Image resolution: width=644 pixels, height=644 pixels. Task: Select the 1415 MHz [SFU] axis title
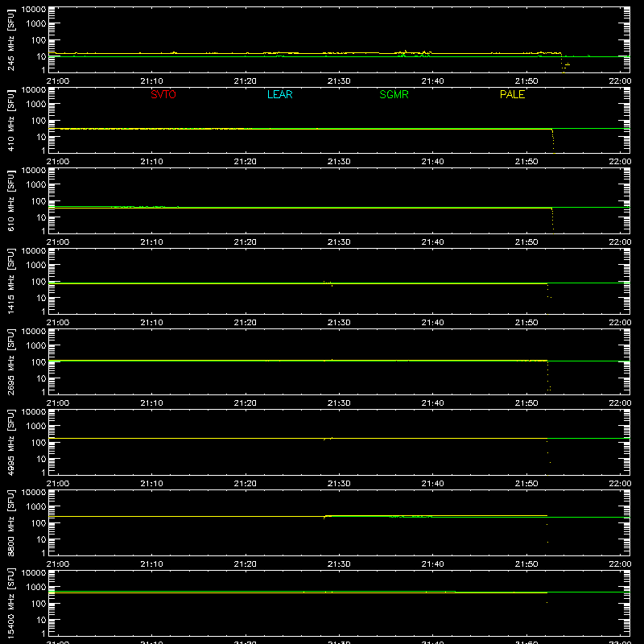[x=10, y=281]
